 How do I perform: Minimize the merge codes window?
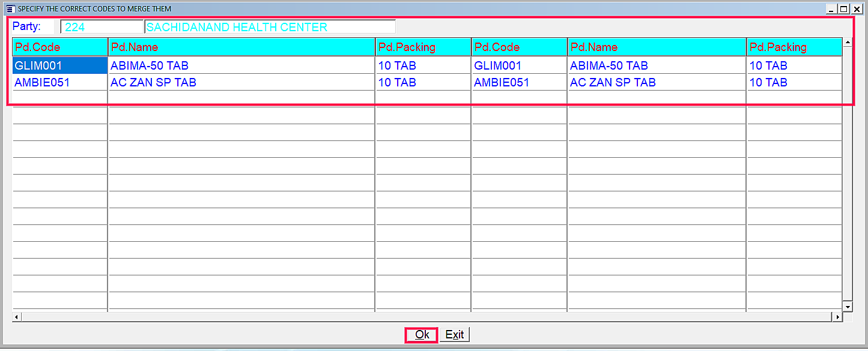pos(831,9)
